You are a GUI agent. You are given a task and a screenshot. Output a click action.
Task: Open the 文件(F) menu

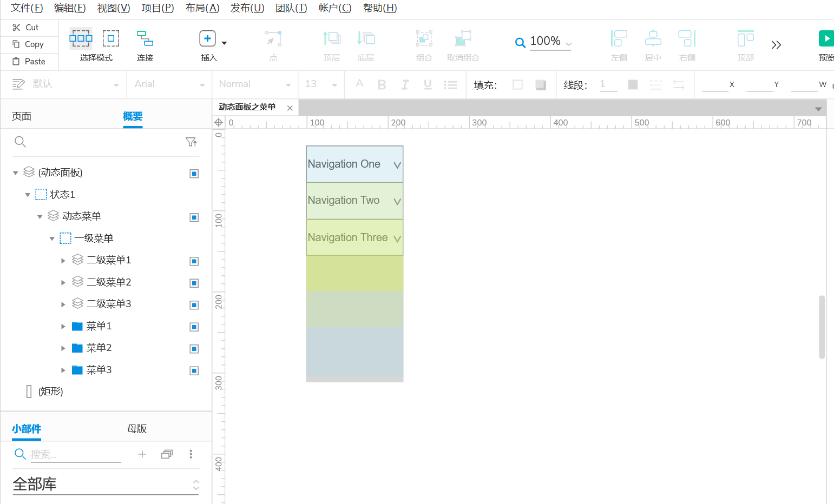(27, 8)
